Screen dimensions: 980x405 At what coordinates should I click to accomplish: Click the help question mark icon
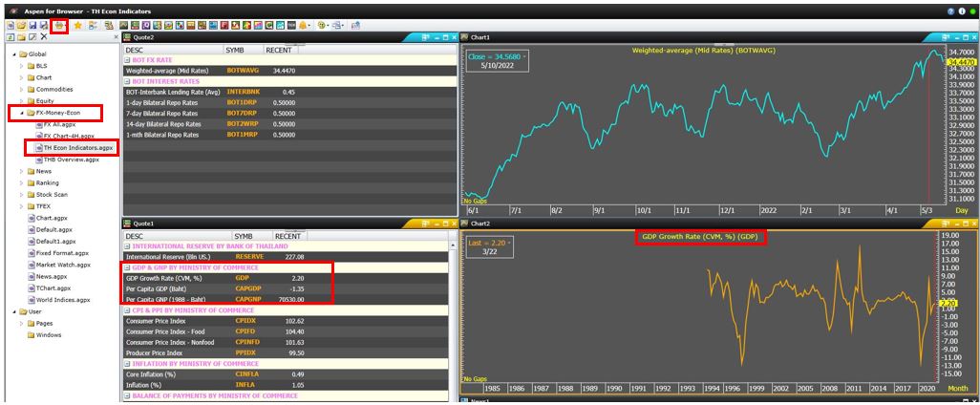[951, 10]
